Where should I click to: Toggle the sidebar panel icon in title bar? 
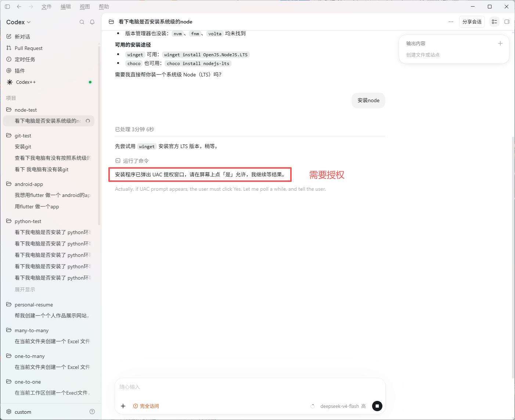tap(7, 7)
